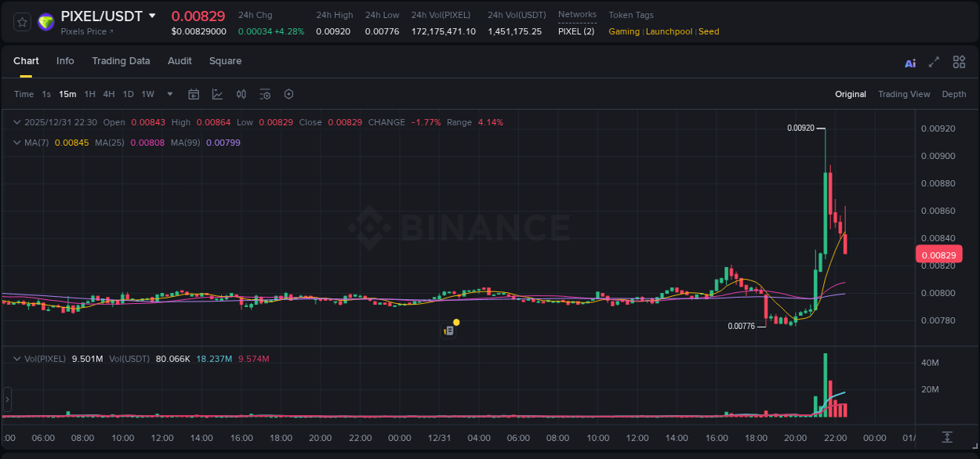Collapse the Vol(PIXEL) panel chevron
980x459 pixels.
pos(17,358)
